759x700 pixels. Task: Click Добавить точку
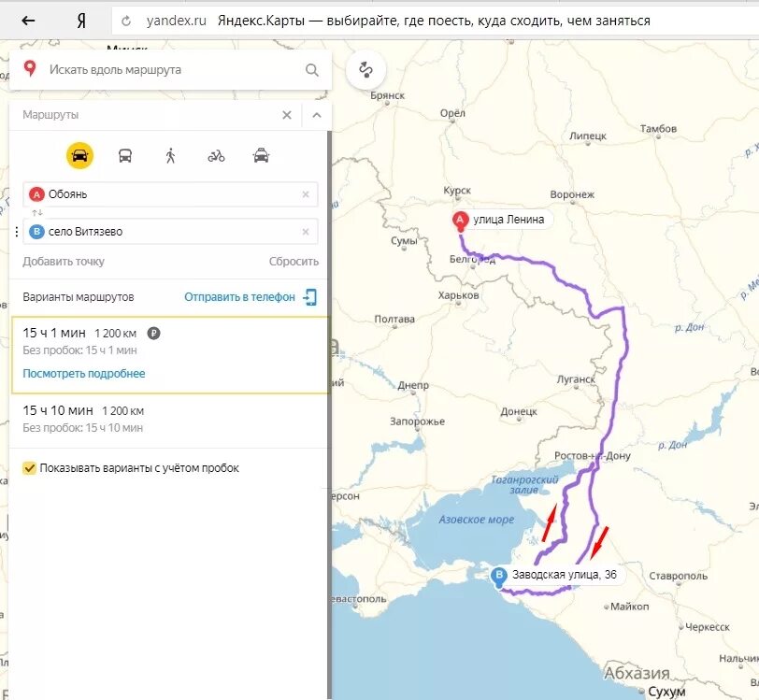[x=64, y=262]
